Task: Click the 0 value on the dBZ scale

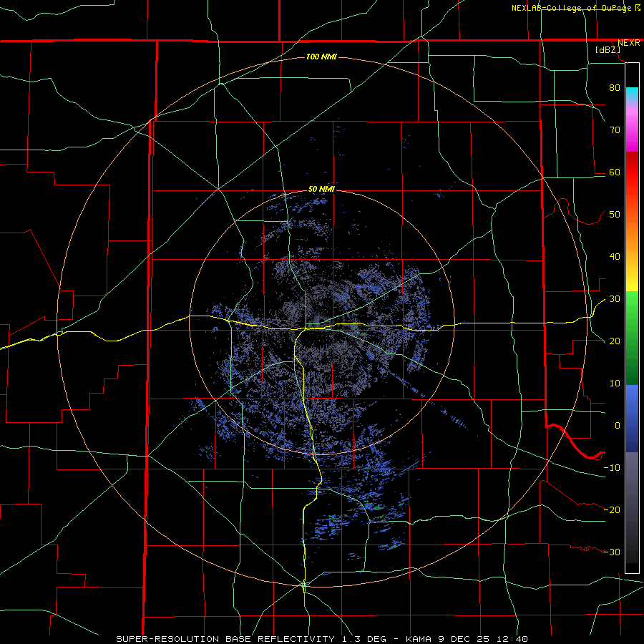Action: point(618,426)
